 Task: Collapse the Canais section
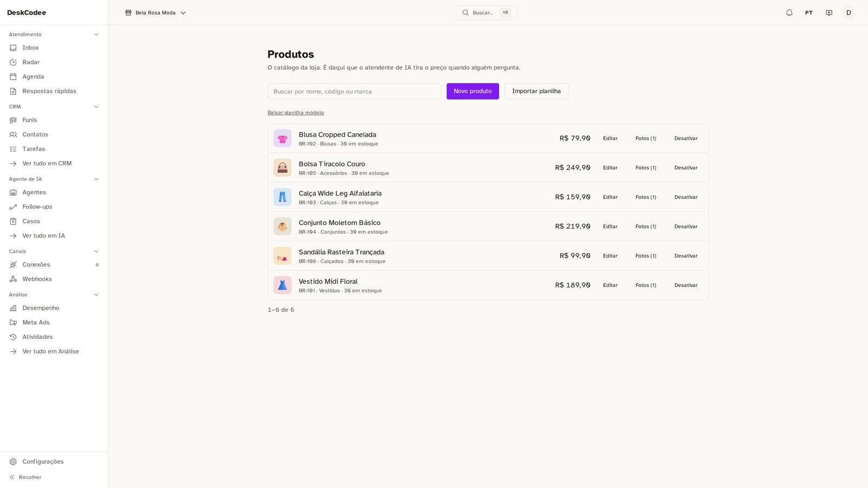[97, 252]
